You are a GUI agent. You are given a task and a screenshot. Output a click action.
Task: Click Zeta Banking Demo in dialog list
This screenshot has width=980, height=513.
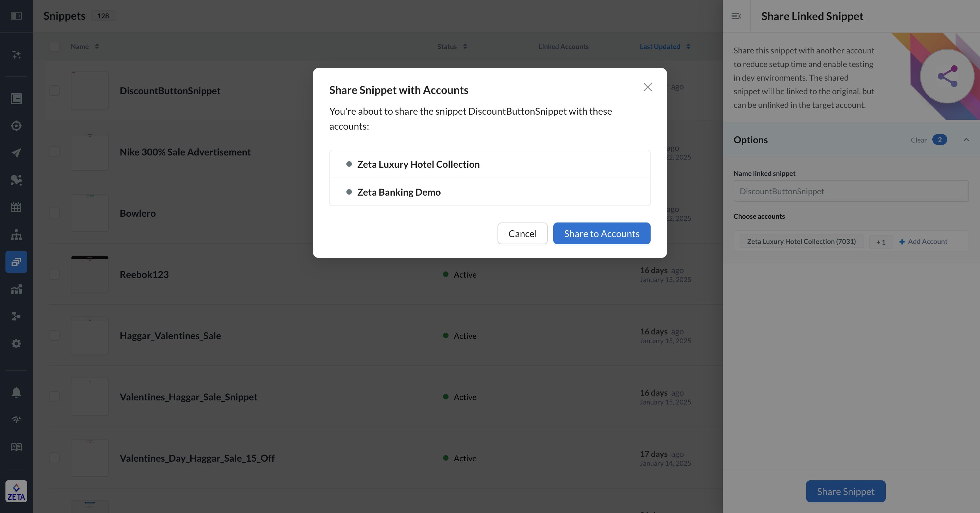490,192
